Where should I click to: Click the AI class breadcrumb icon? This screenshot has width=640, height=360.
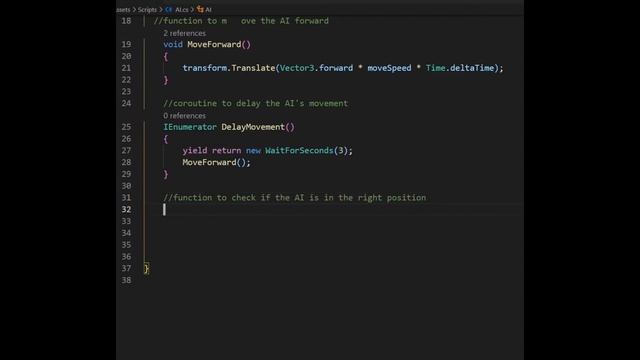click(x=200, y=9)
